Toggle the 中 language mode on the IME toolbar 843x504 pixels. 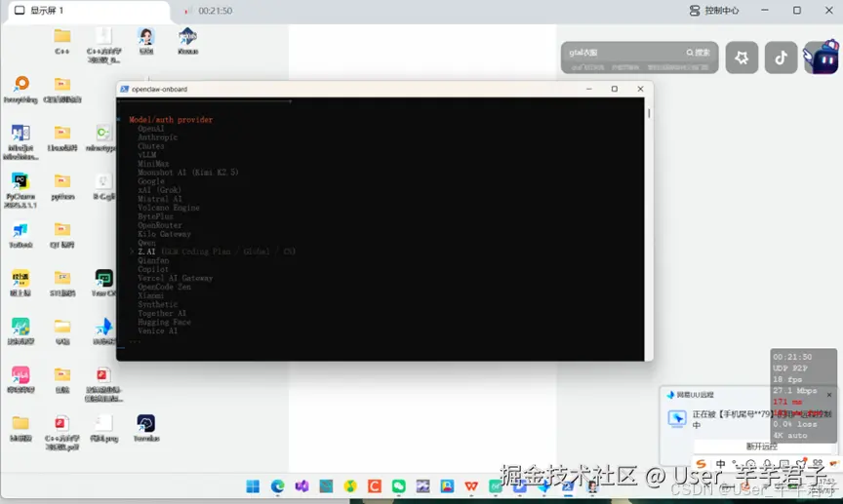coord(720,464)
